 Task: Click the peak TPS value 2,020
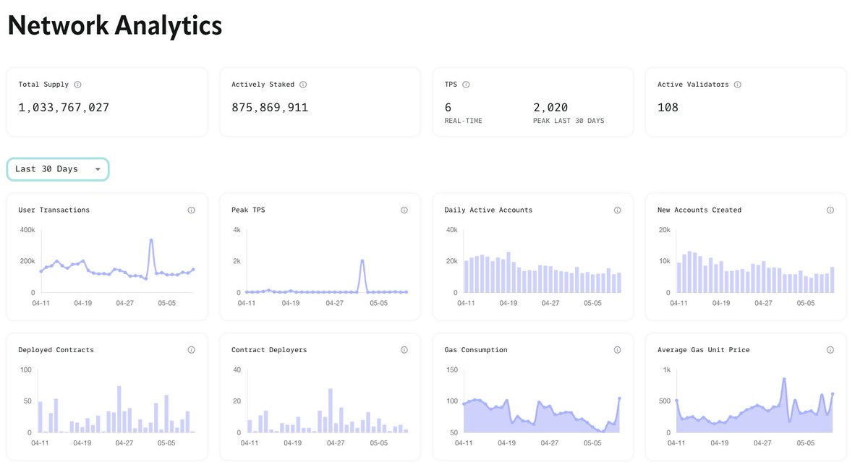[x=550, y=108]
